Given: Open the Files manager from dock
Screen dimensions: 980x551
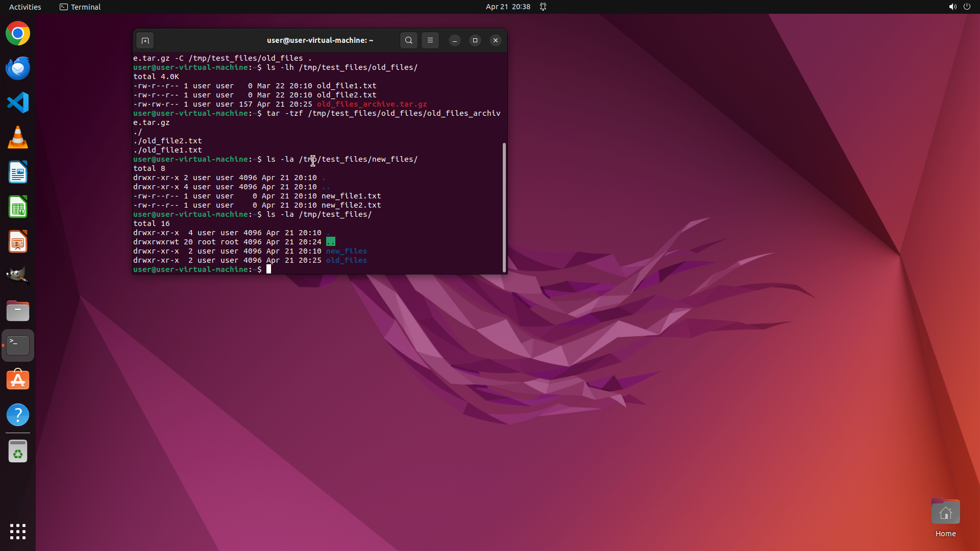Looking at the screenshot, I should pos(18,311).
